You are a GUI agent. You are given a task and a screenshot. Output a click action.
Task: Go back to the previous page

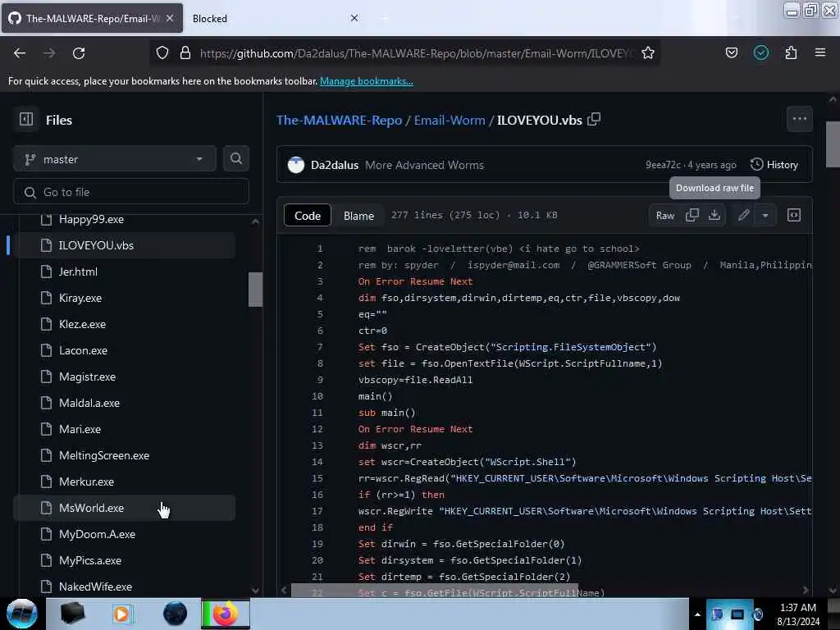coord(20,53)
